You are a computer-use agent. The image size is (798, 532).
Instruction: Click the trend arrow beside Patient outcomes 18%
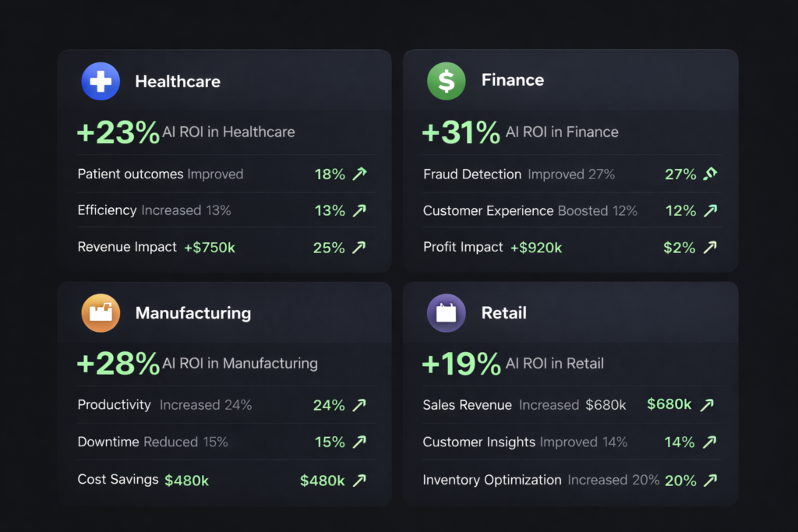pyautogui.click(x=361, y=173)
